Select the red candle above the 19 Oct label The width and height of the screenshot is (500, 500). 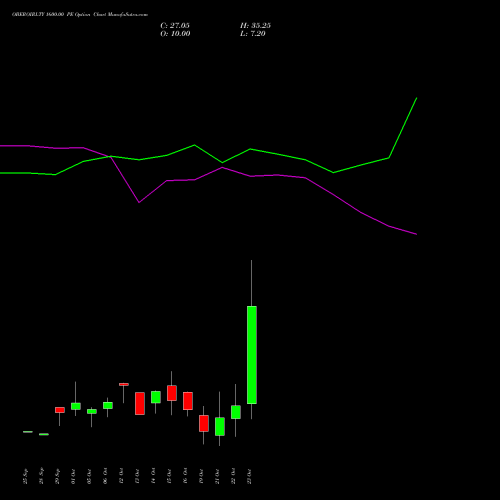(x=204, y=423)
